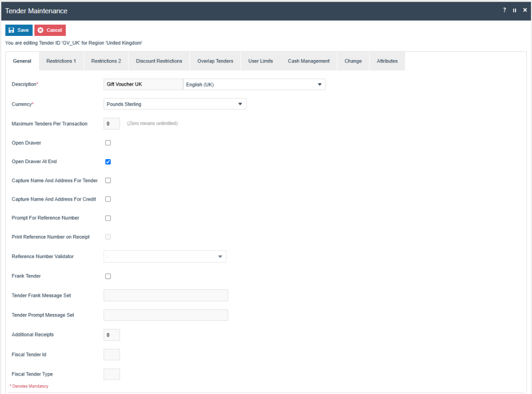The image size is (532, 394).
Task: Save the tender changes
Action: pos(19,30)
